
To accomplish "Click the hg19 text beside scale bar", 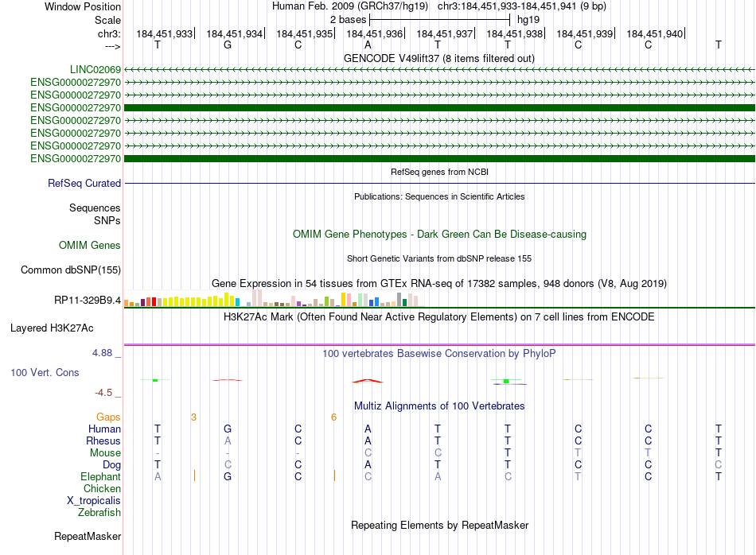I will coord(528,20).
